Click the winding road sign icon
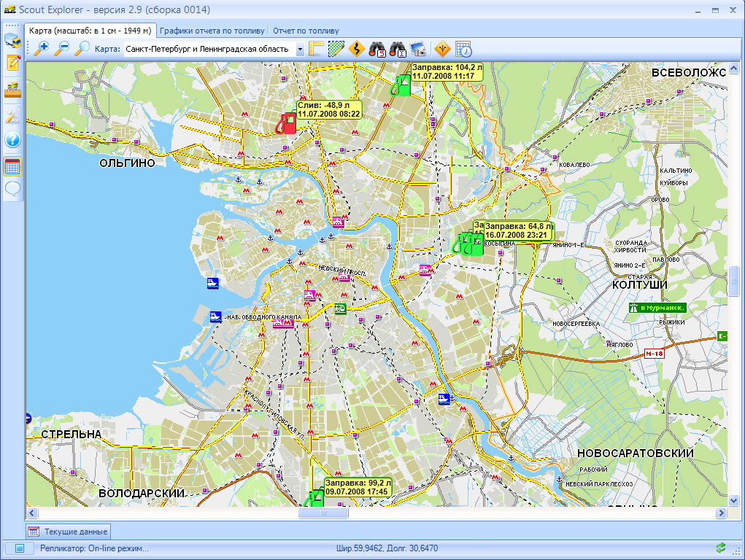 356,48
